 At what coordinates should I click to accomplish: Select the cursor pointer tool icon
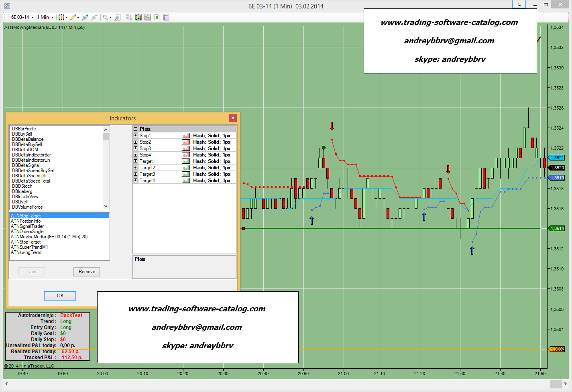pyautogui.click(x=105, y=17)
